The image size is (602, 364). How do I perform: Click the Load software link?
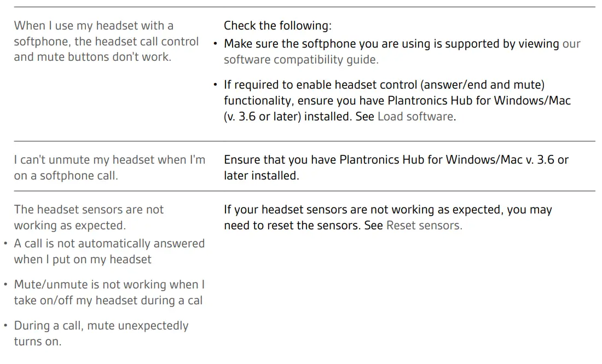tap(415, 117)
